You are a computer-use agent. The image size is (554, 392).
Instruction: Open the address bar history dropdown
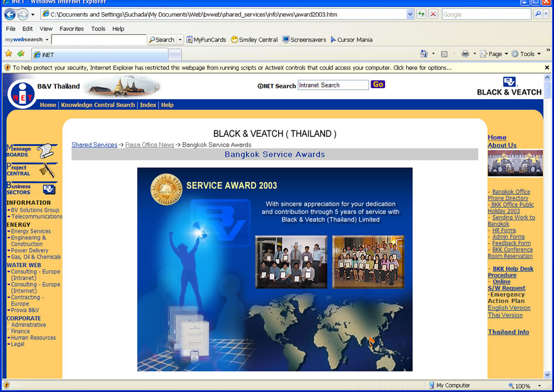click(410, 14)
